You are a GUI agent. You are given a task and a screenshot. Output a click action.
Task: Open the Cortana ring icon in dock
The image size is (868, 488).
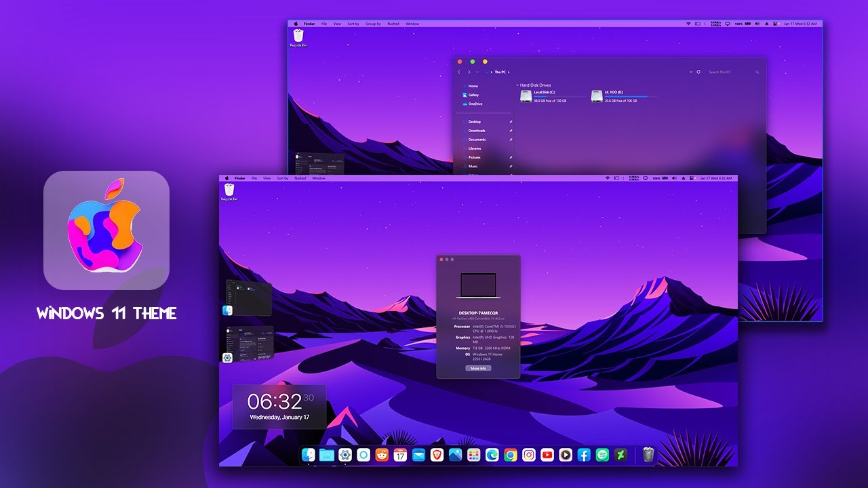(x=364, y=455)
